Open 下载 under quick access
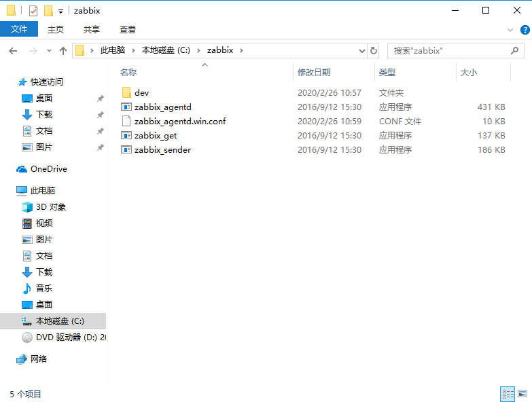This screenshot has width=532, height=402. 44,115
